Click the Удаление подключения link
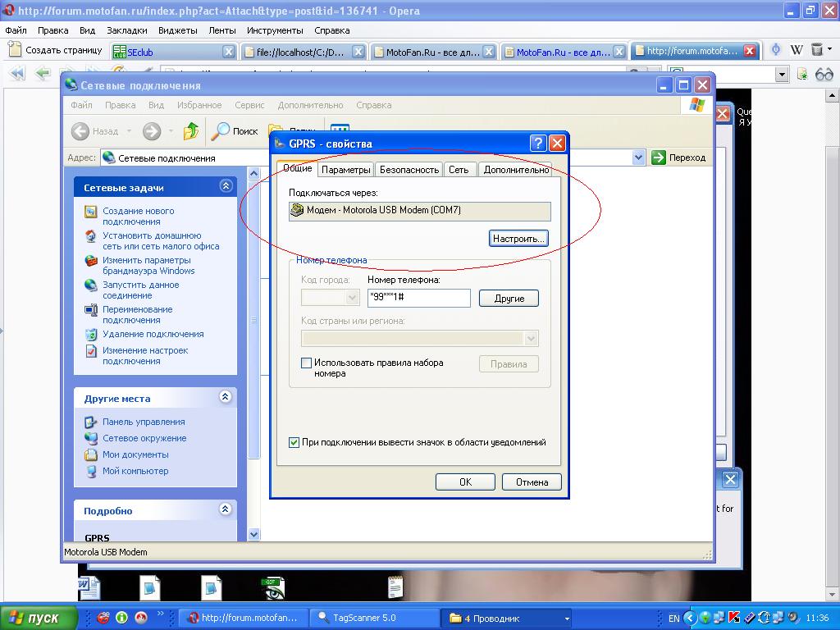Screen dimensions: 840x630 pyautogui.click(x=153, y=335)
